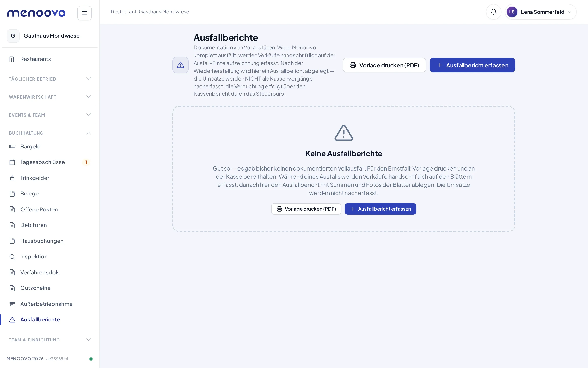The height and width of the screenshot is (368, 588).
Task: Expand the Team & Einrichtung section
Action: click(x=50, y=340)
